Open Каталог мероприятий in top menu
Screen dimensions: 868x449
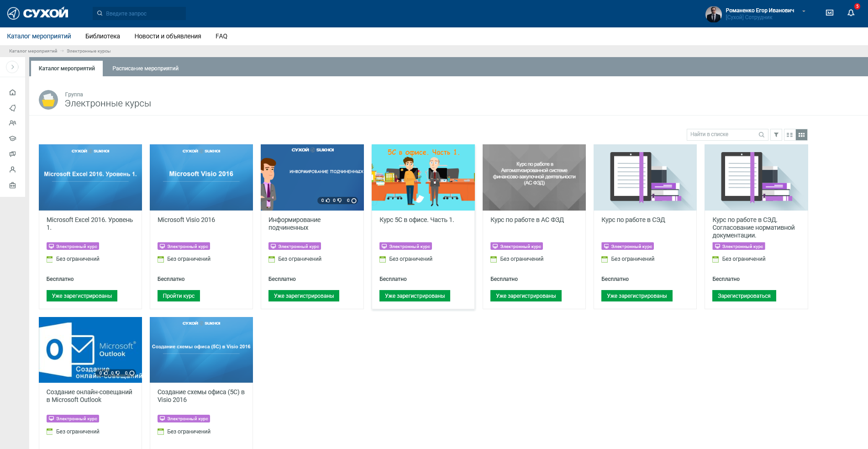[39, 36]
